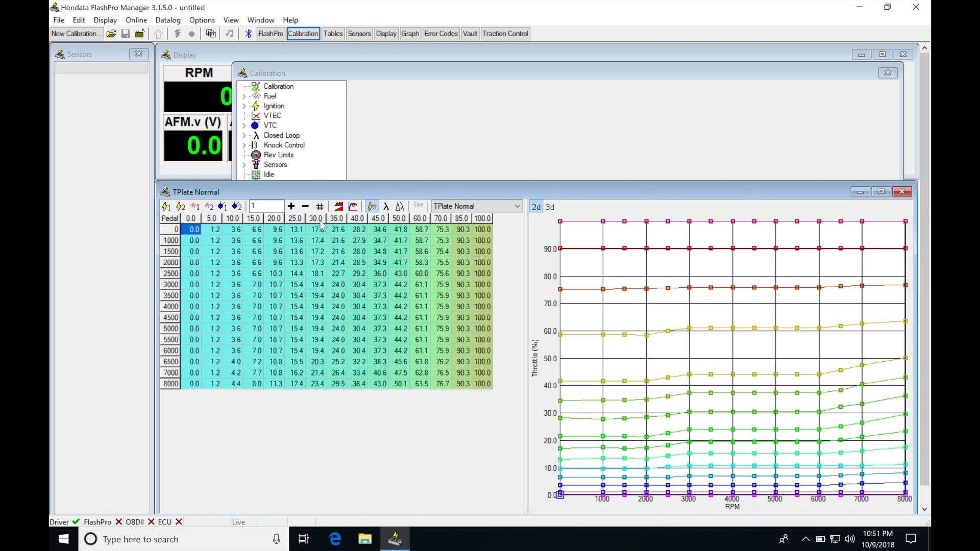
Task: Select the Bluetooth connection icon
Action: tap(248, 34)
